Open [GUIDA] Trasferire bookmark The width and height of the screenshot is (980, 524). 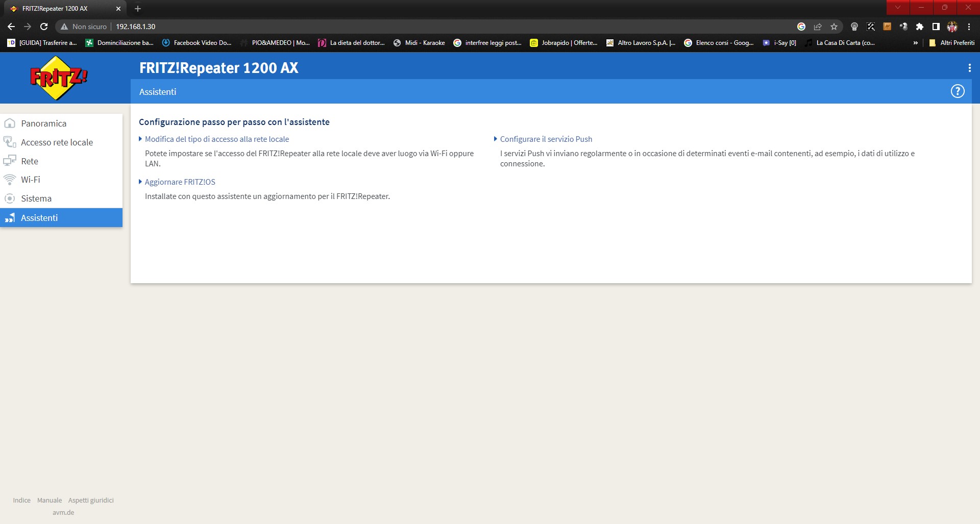click(42, 43)
